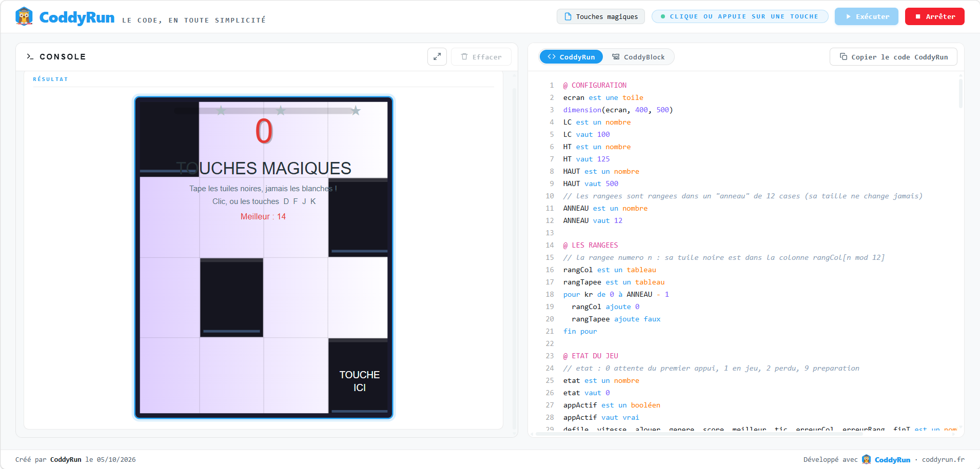
Task: Click the '@ LES RANGEES' code line
Action: 591,245
